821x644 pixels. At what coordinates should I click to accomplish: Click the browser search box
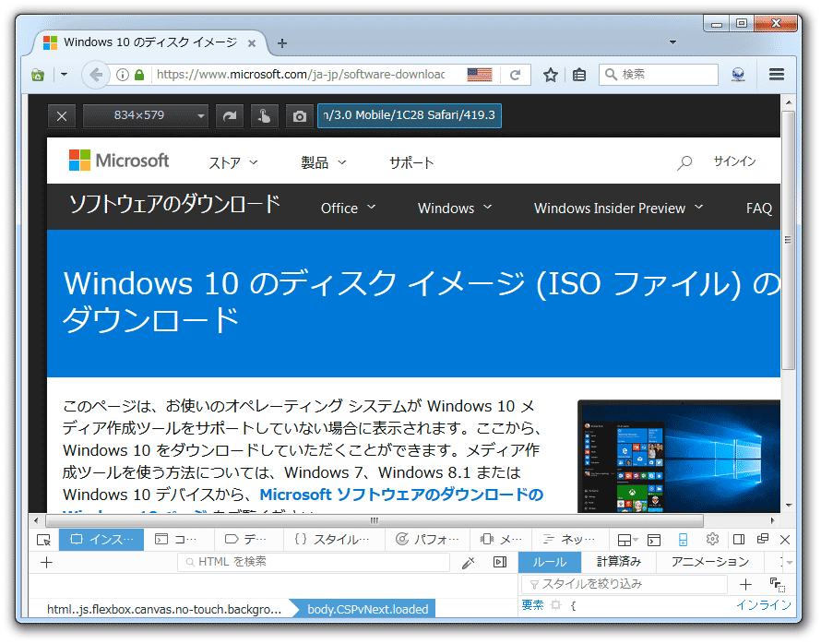659,75
